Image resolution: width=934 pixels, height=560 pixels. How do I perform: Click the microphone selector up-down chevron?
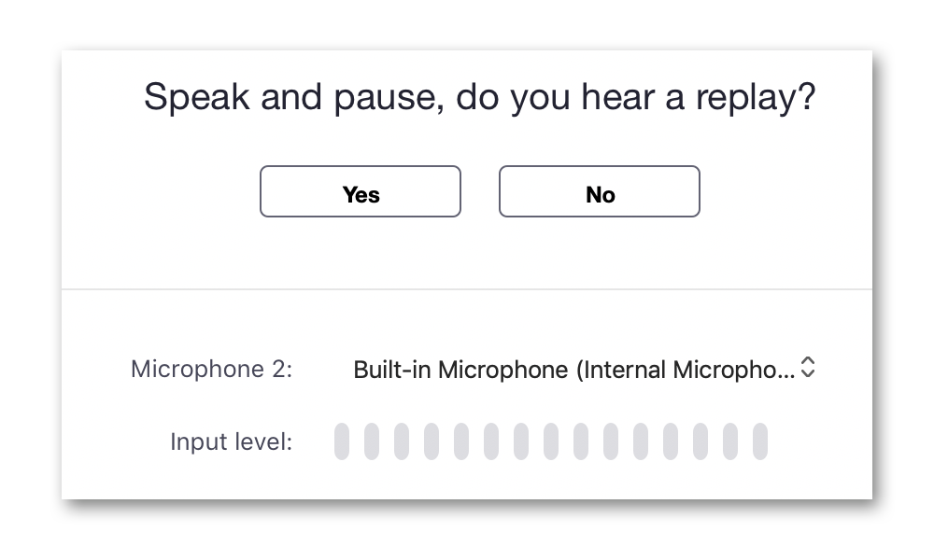pos(809,369)
